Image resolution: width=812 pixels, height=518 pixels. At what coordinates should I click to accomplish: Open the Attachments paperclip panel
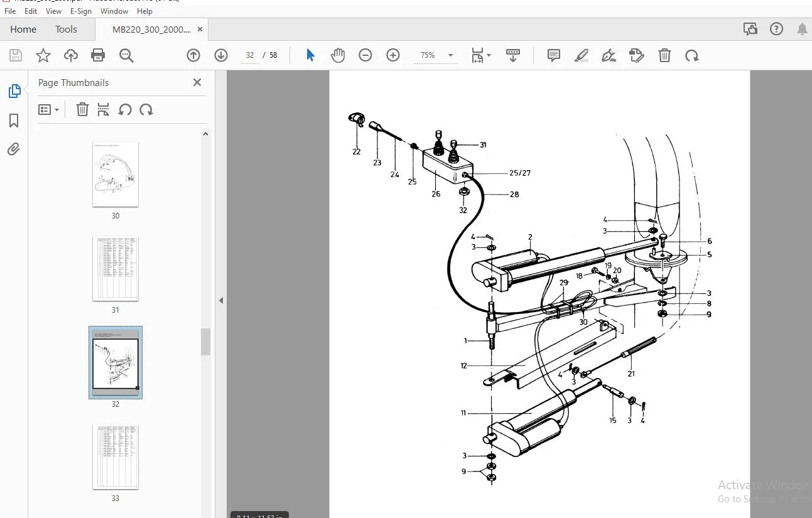[x=14, y=149]
